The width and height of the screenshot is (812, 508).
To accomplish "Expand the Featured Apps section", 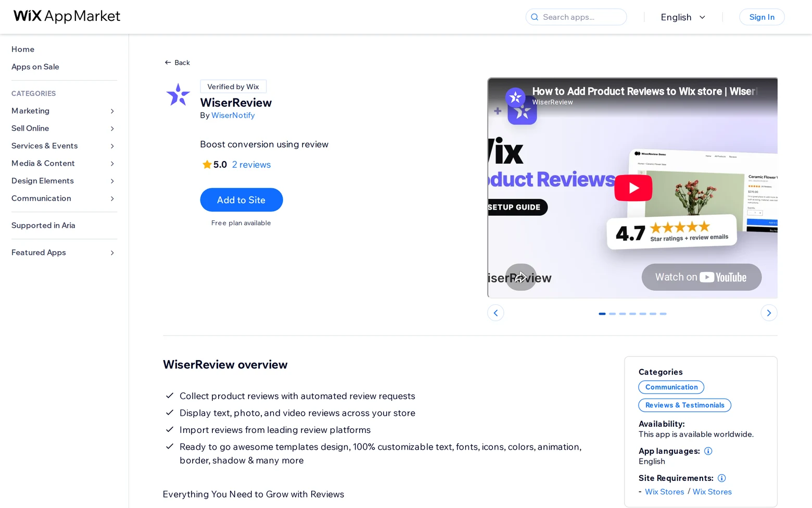I will pos(64,253).
